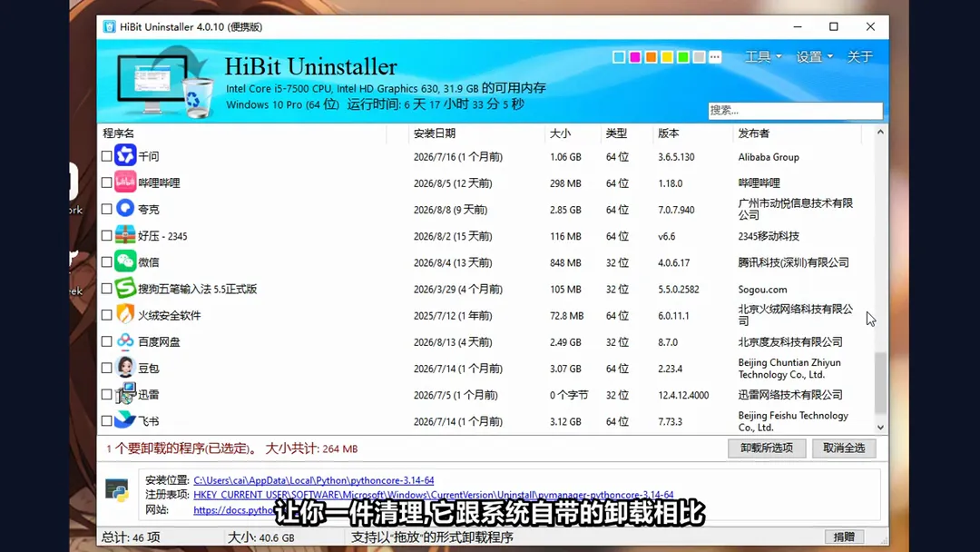Click the 大小: 40.6 GB status entry
This screenshot has width=980, height=552.
pos(260,537)
